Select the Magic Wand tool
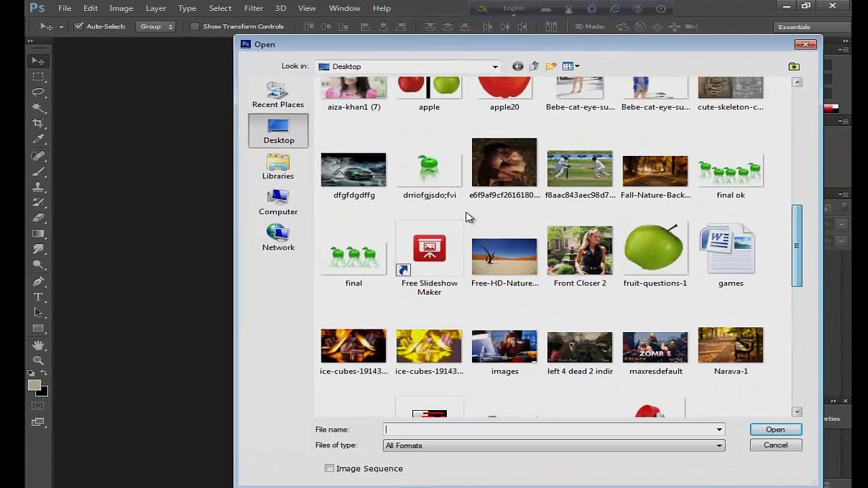 point(39,108)
